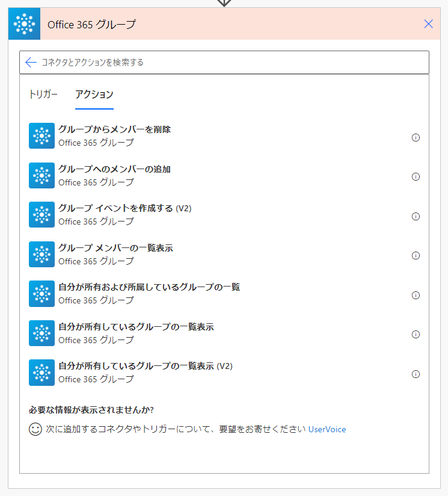Image resolution: width=448 pixels, height=496 pixels.
Task: Show info for グループへのメンバーの追加
Action: [x=416, y=177]
